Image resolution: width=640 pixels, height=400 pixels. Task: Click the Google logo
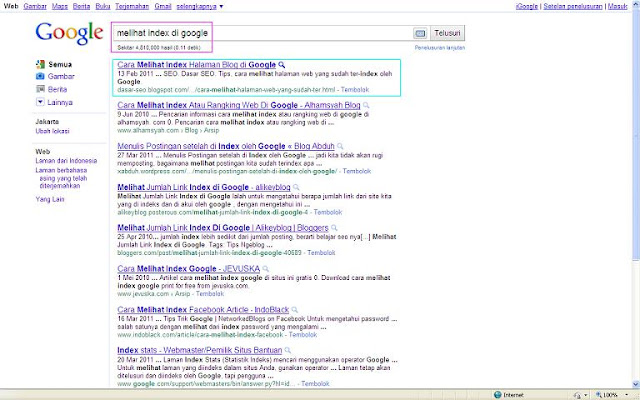69,34
